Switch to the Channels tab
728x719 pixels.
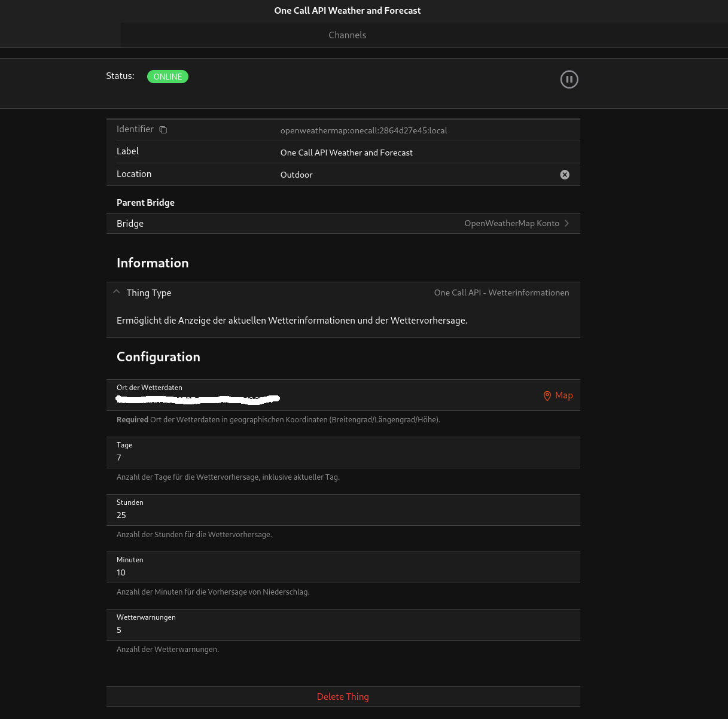(347, 35)
